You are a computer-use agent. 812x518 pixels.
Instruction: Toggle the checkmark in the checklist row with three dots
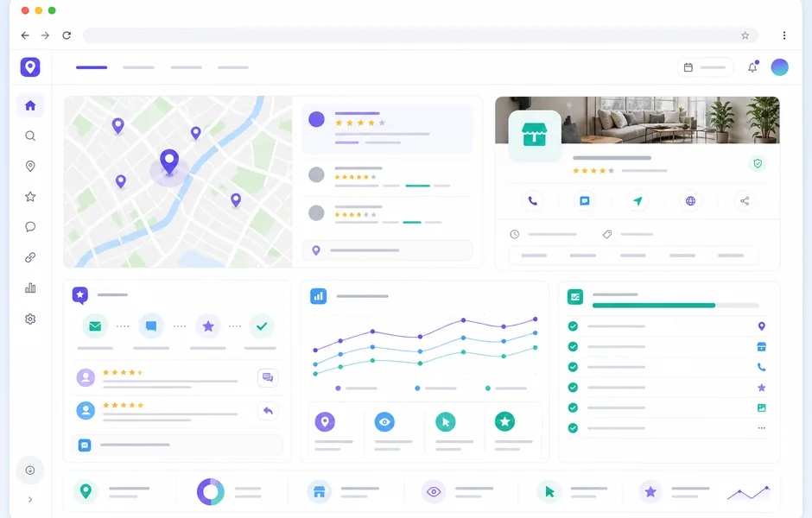point(573,428)
